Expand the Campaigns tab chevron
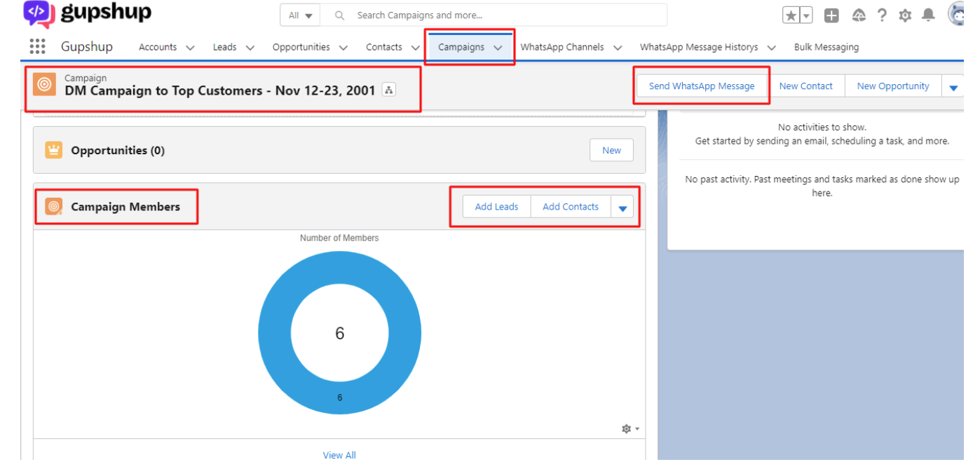980x469 pixels. coord(498,48)
